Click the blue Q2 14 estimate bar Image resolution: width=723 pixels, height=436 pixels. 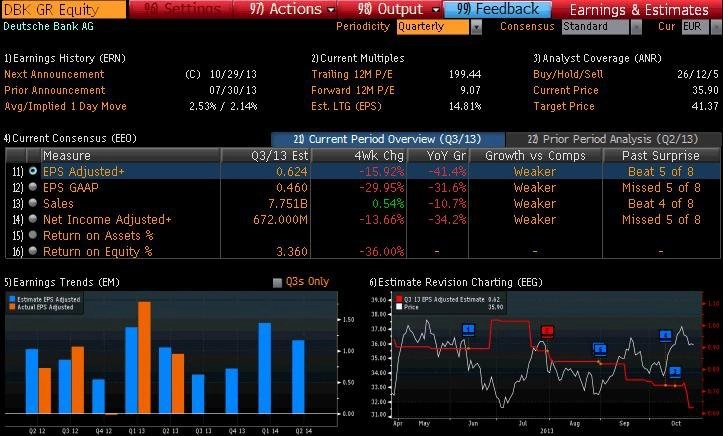click(298, 377)
